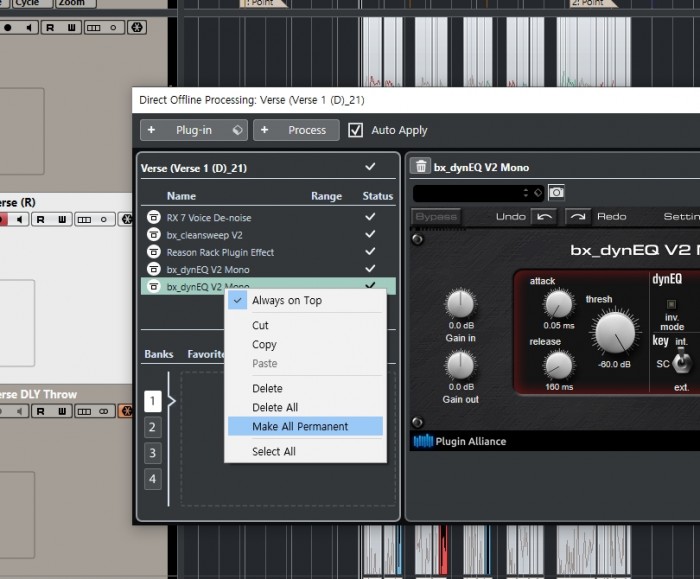Choose Cut from context menu
Screen dimensions: 700x579
pos(305,325)
